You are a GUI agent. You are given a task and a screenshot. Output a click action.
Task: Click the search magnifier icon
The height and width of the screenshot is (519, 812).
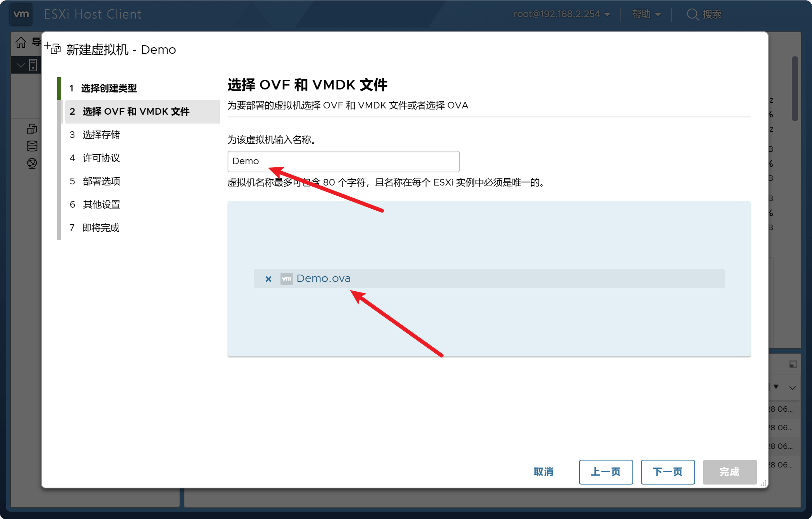click(692, 14)
